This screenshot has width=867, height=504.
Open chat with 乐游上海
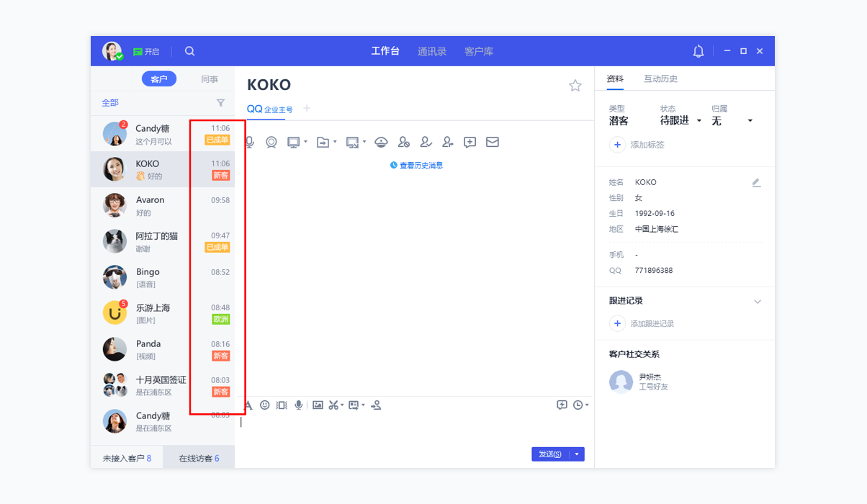tap(163, 313)
